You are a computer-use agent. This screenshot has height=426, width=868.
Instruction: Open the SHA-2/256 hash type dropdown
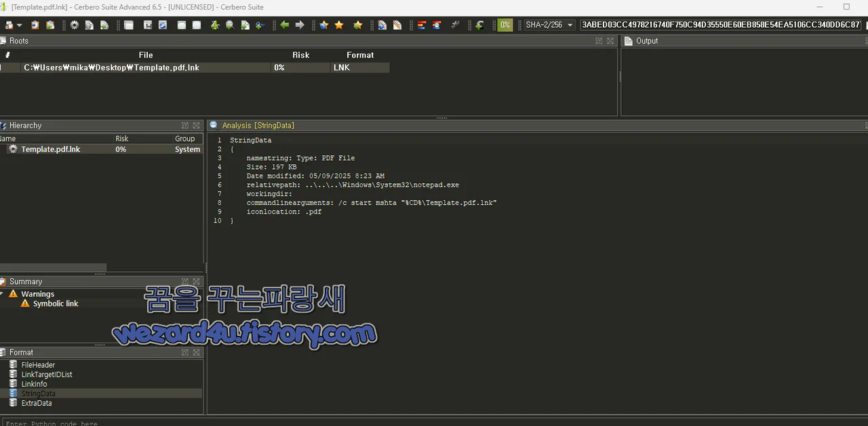click(549, 25)
